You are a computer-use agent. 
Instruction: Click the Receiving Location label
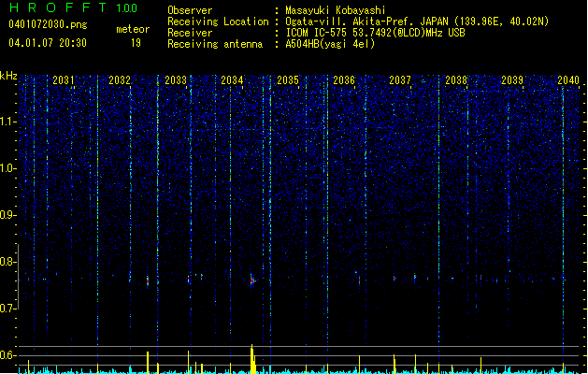(218, 22)
